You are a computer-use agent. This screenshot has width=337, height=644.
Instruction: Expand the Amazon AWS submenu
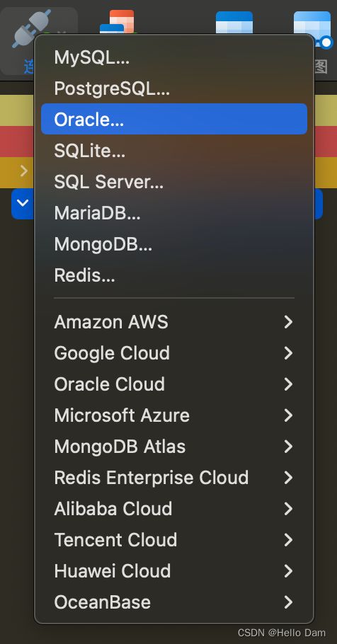pos(174,322)
